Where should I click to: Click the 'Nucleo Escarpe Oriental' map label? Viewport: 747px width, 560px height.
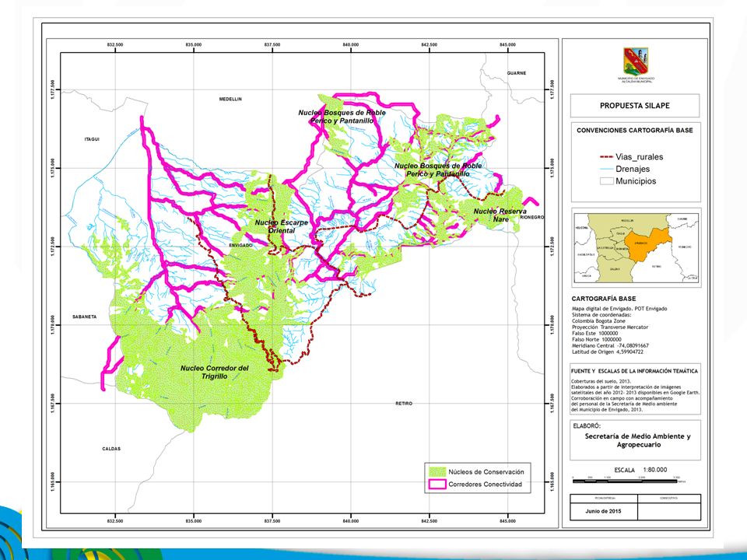pos(282,226)
